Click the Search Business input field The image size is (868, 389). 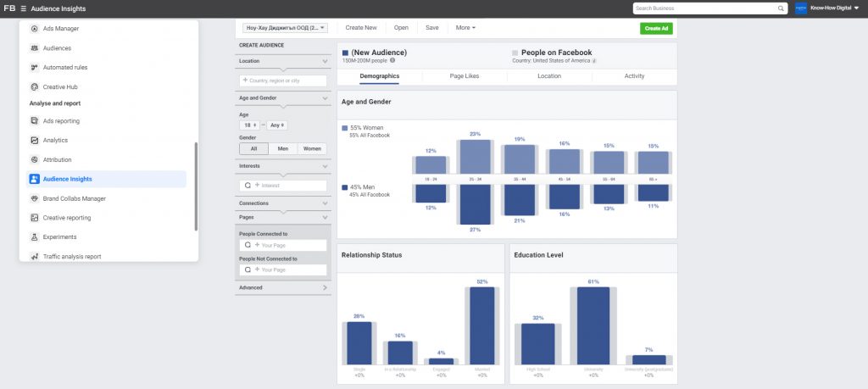coord(710,8)
